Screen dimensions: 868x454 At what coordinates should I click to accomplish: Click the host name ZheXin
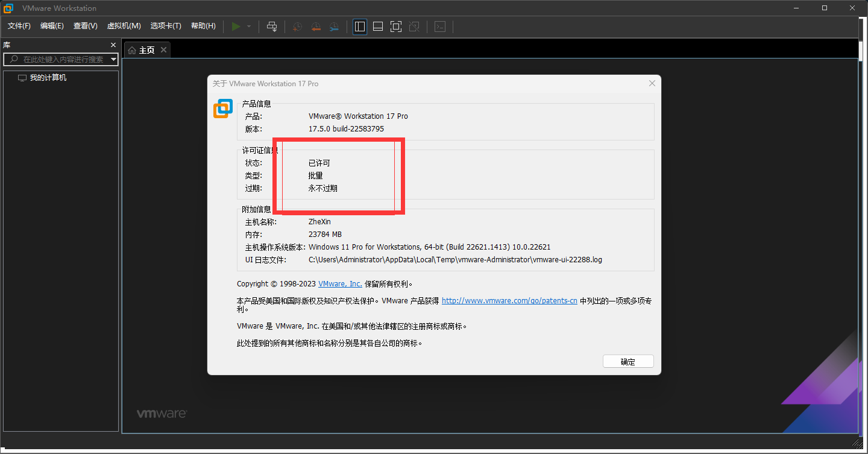pyautogui.click(x=319, y=222)
